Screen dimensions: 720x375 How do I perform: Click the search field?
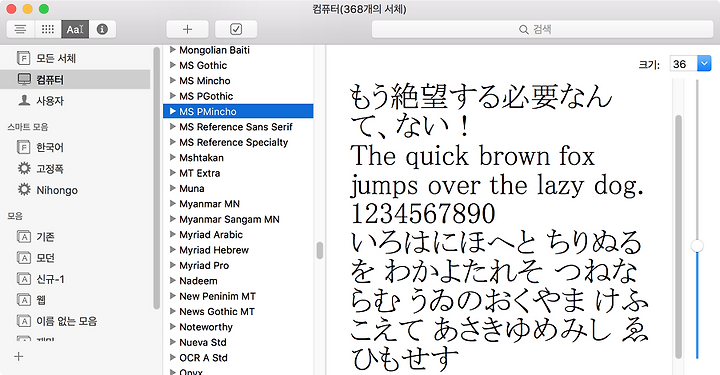coord(542,29)
